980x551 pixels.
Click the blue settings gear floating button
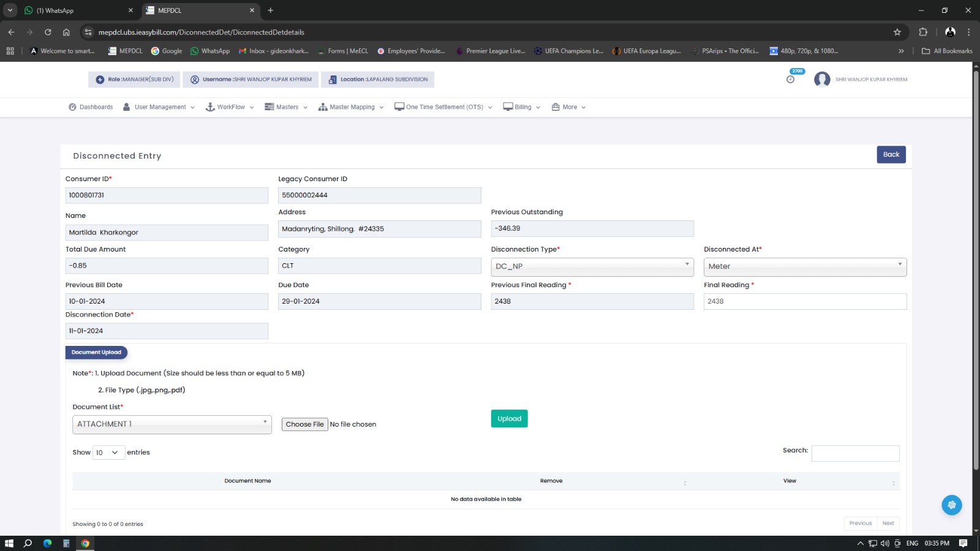click(x=951, y=505)
